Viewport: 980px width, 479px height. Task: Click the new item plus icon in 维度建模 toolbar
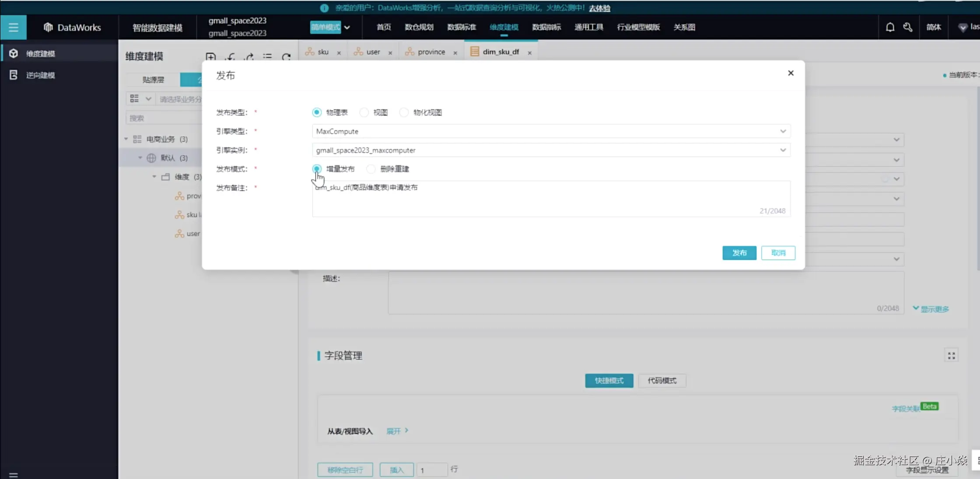point(210,57)
